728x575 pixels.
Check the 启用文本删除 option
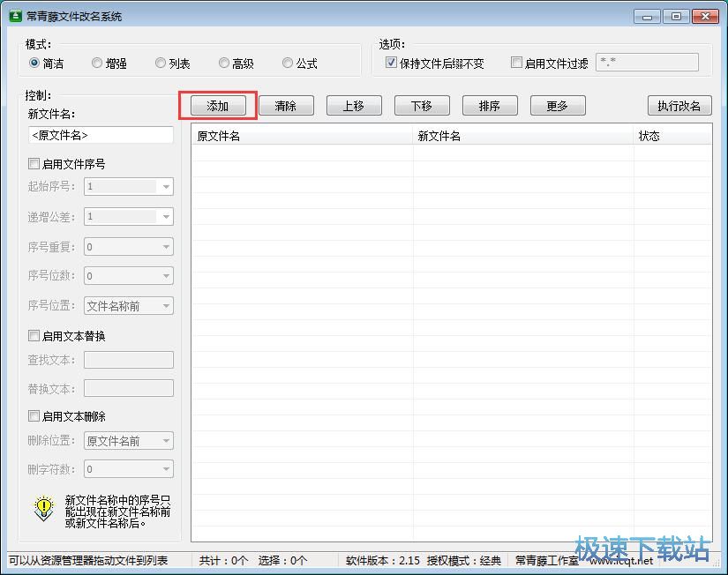(34, 415)
